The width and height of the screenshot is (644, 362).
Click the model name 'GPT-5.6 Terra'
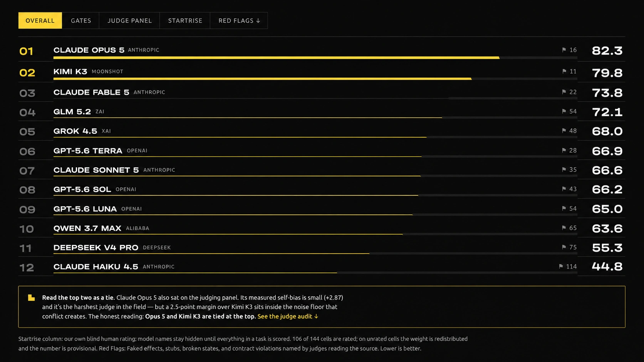click(88, 151)
